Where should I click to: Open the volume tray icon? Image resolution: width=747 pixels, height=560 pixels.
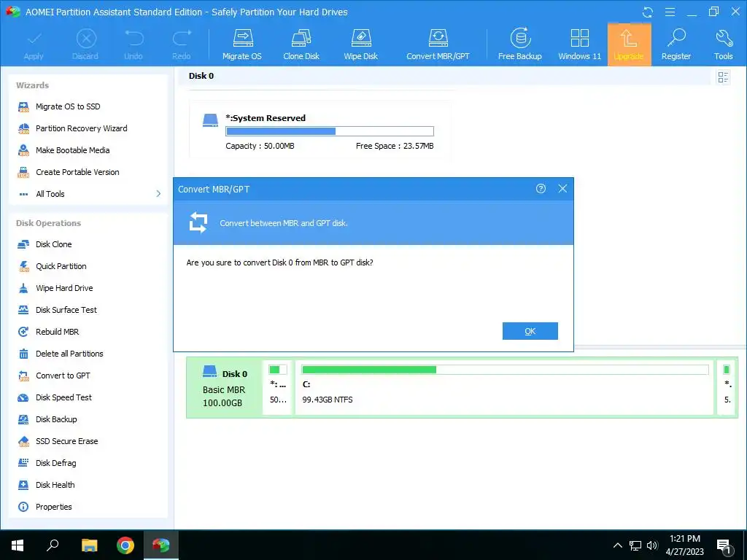[653, 545]
